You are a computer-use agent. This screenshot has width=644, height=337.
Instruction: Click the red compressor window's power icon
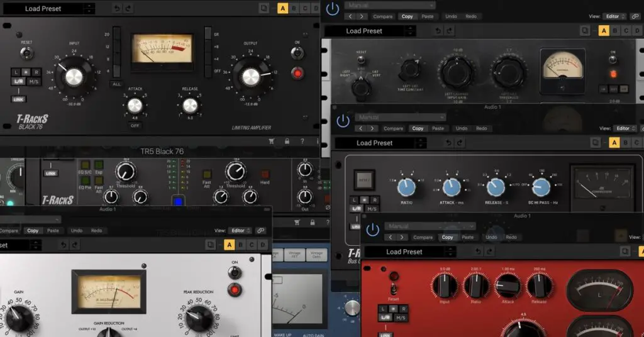coord(372,229)
